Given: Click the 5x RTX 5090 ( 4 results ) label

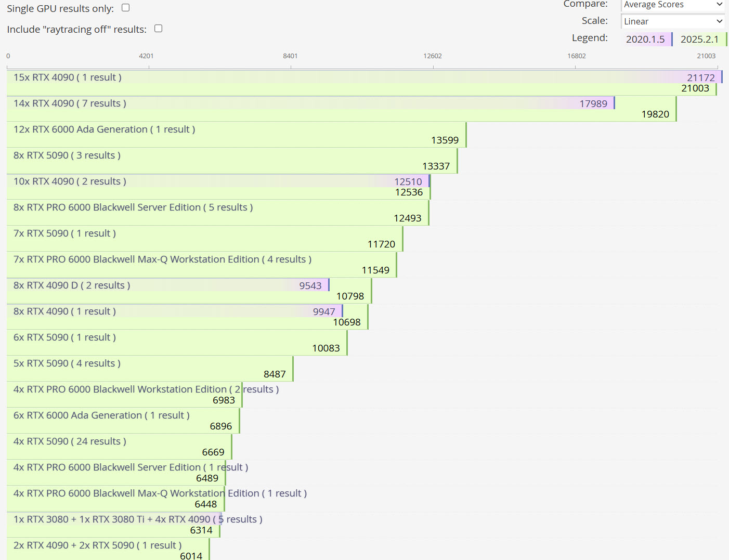Looking at the screenshot, I should [x=67, y=363].
